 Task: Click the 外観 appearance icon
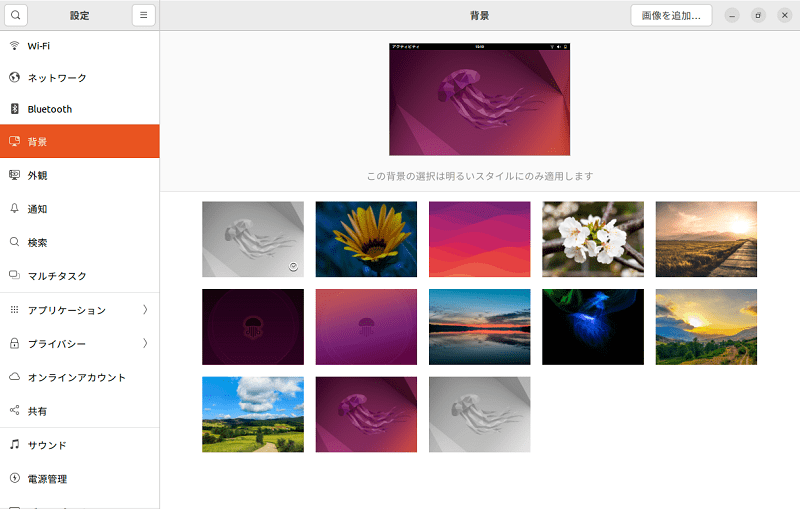pyautogui.click(x=14, y=175)
